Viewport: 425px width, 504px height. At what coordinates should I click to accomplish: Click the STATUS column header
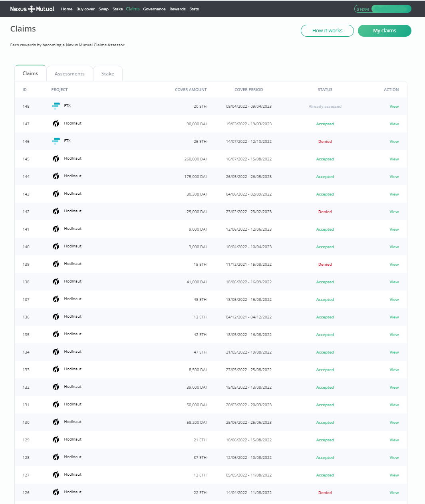coord(325,90)
